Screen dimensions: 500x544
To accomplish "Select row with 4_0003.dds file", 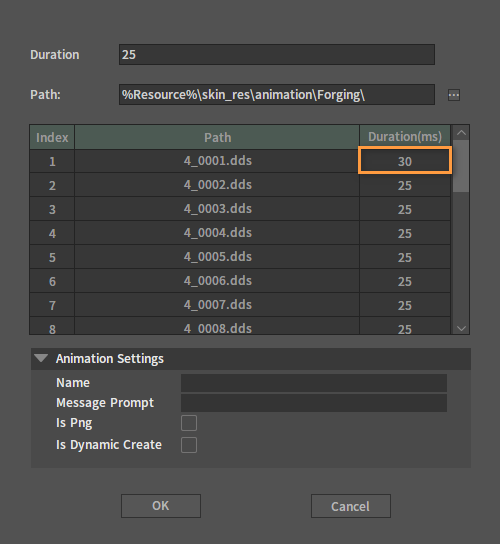I will 240,209.
